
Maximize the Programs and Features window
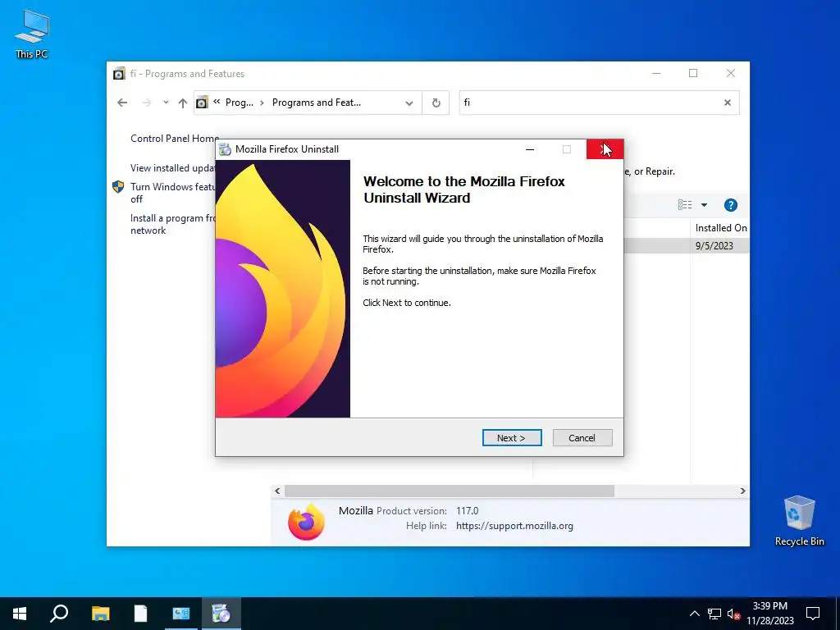693,73
